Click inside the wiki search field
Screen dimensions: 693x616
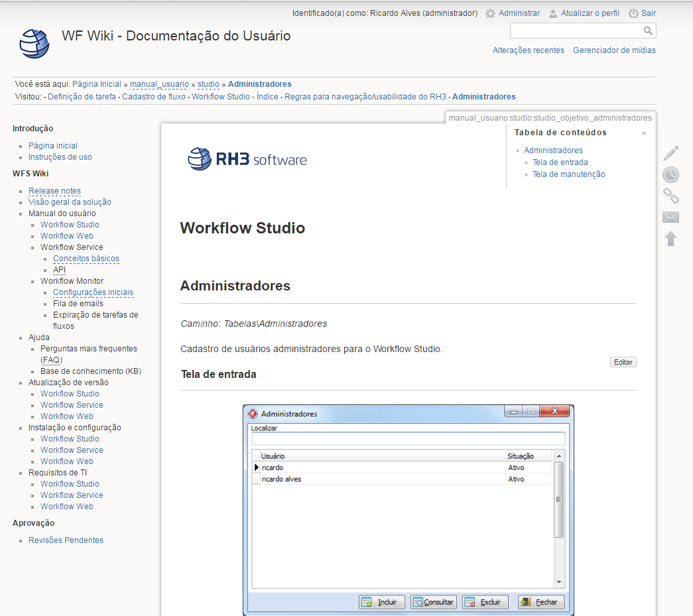576,31
